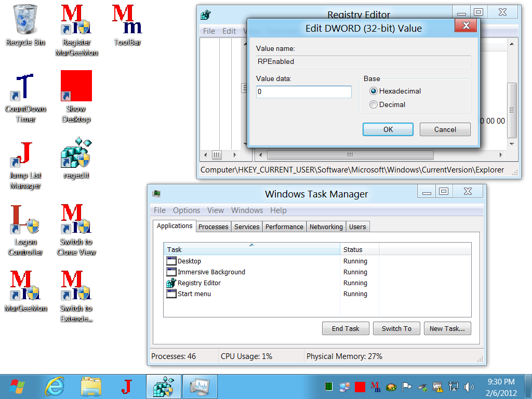Sort by the Status column header
This screenshot has height=399, width=532.
tap(360, 249)
